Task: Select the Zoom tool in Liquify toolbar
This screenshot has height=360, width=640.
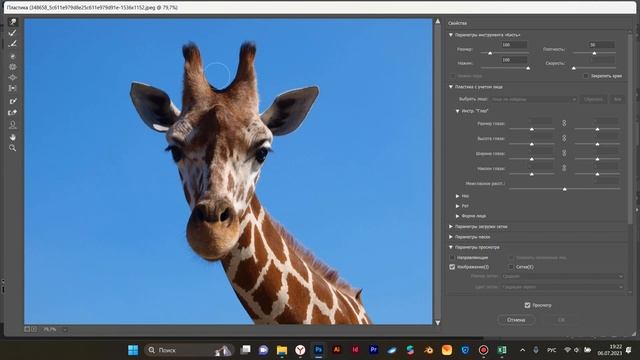Action: point(13,148)
